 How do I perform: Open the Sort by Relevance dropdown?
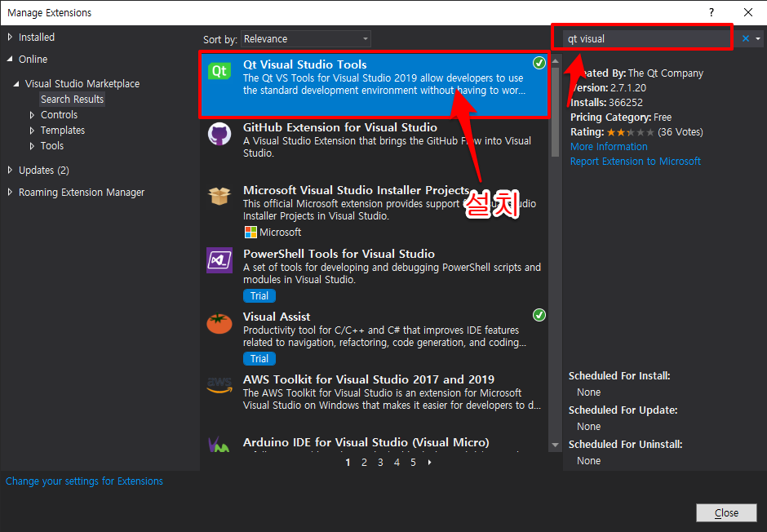point(306,38)
